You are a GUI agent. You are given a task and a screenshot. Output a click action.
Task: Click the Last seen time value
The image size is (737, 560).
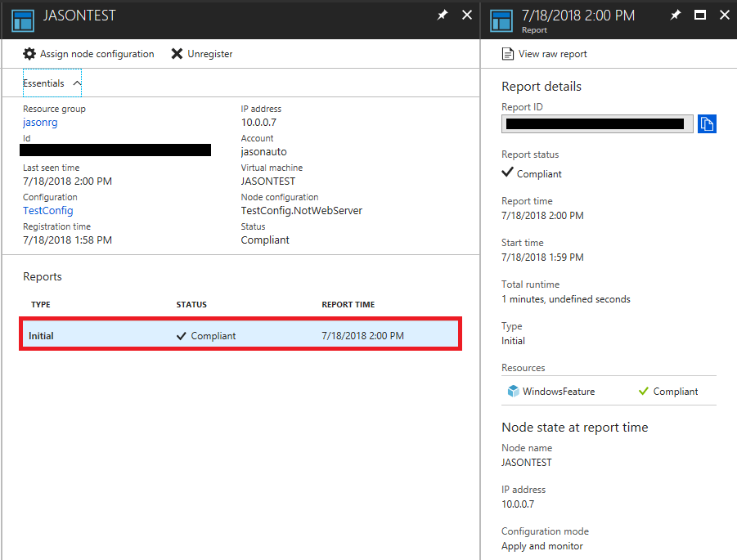(68, 181)
